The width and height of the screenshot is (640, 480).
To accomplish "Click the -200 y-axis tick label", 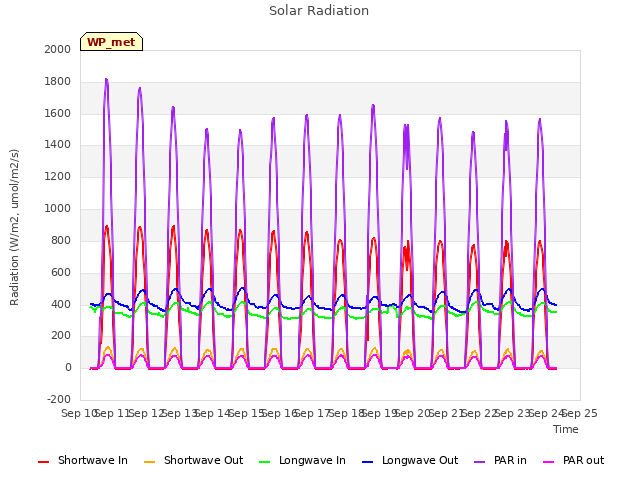I will 59,399.
